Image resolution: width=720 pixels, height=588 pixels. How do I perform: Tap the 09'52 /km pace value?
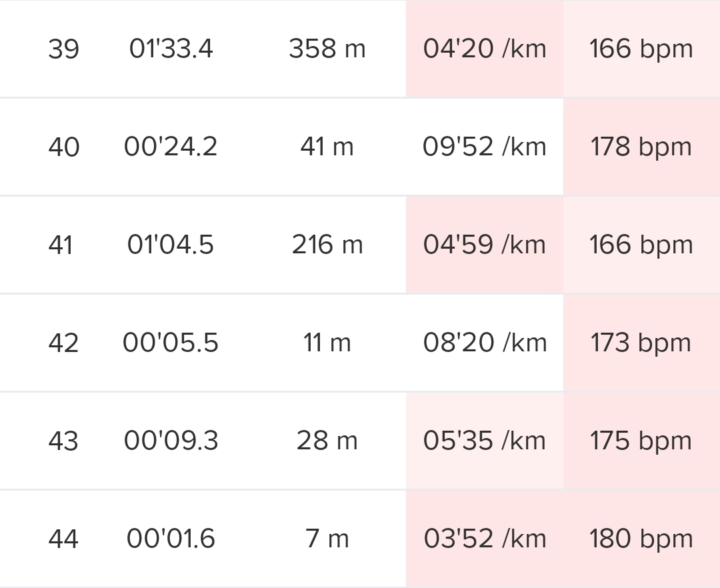[x=485, y=147]
